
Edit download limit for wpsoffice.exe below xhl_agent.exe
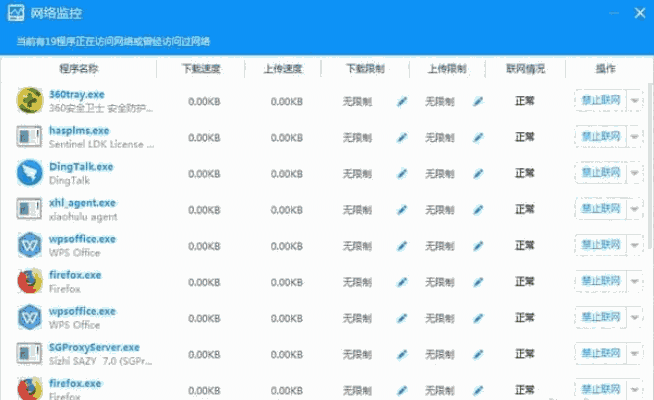(402, 246)
